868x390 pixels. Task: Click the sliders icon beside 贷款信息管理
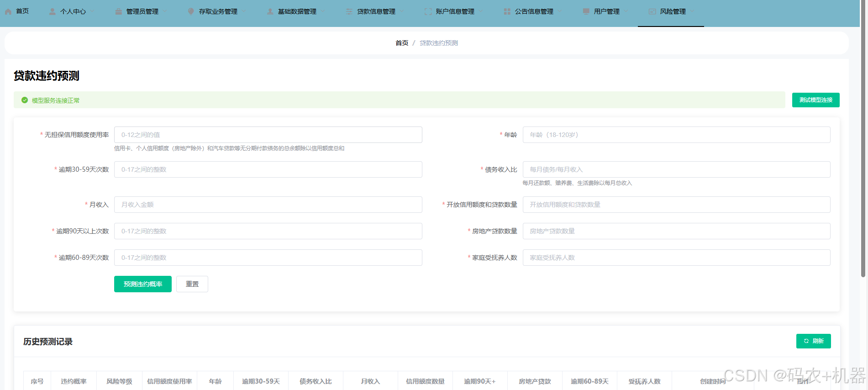coord(349,11)
